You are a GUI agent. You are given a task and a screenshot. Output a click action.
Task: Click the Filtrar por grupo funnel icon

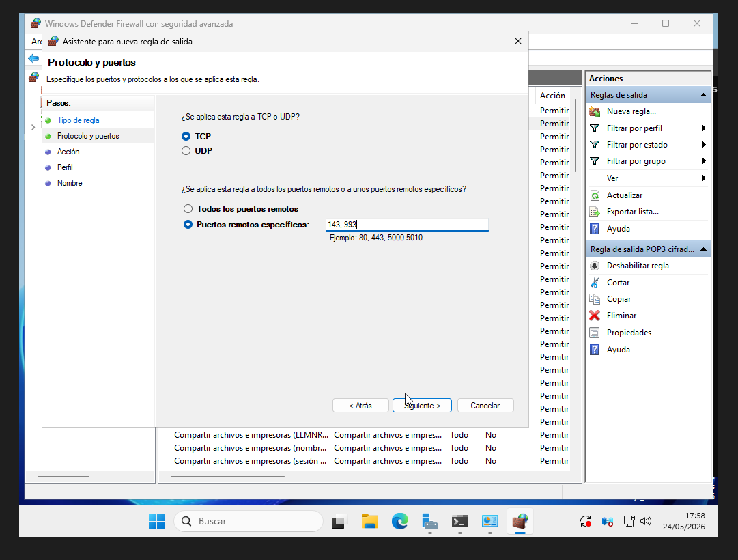tap(595, 161)
